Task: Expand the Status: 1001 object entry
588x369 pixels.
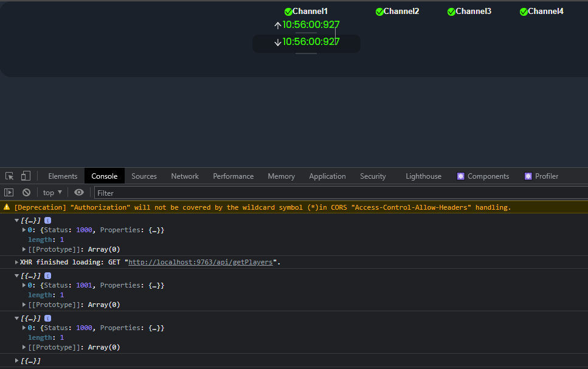Action: [24, 285]
